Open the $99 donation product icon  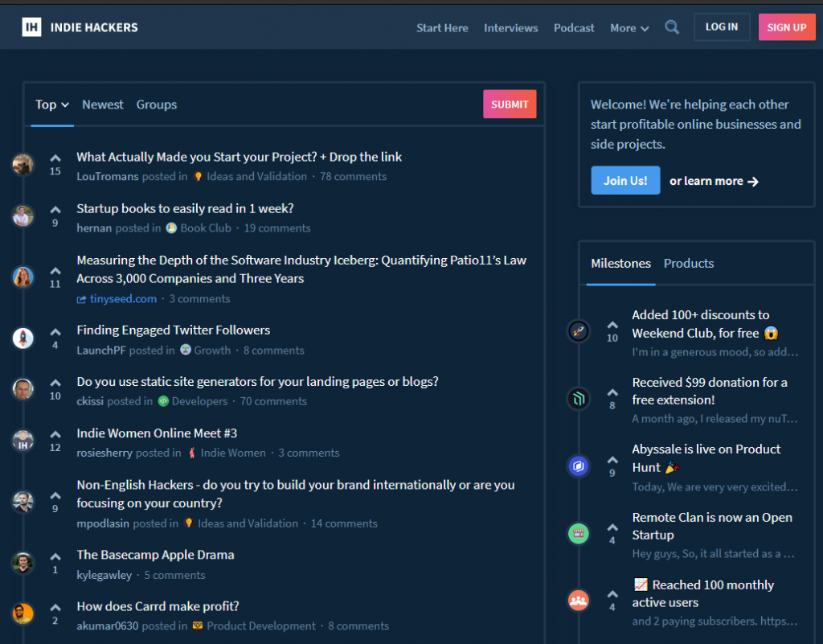[x=579, y=399]
